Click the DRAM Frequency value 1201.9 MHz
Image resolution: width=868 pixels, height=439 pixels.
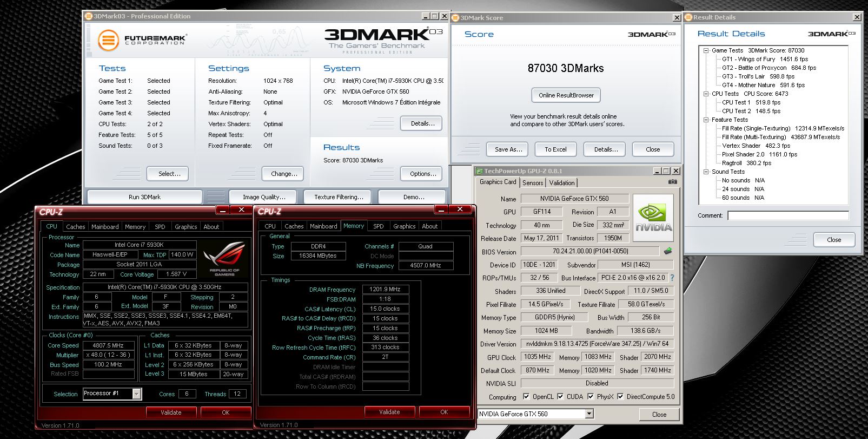coord(385,290)
